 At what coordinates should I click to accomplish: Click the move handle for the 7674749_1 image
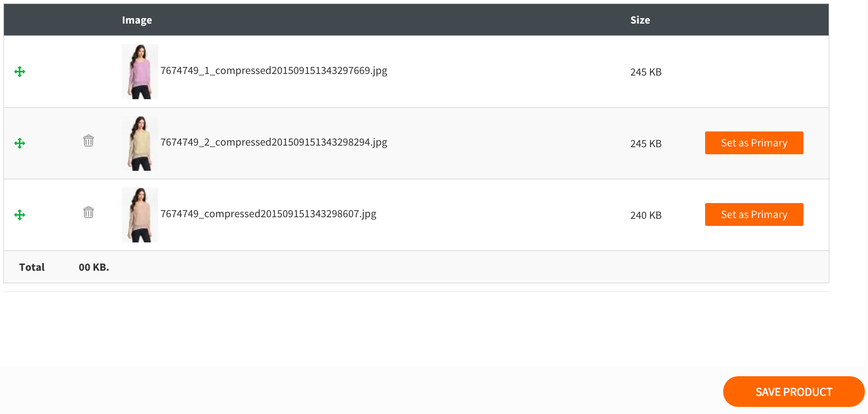tap(20, 72)
